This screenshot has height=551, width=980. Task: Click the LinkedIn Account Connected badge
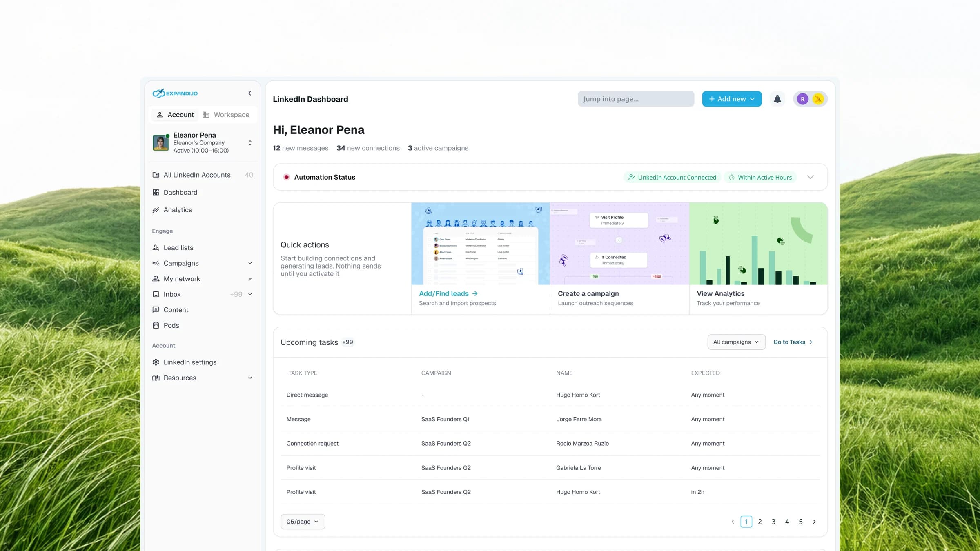pyautogui.click(x=672, y=178)
